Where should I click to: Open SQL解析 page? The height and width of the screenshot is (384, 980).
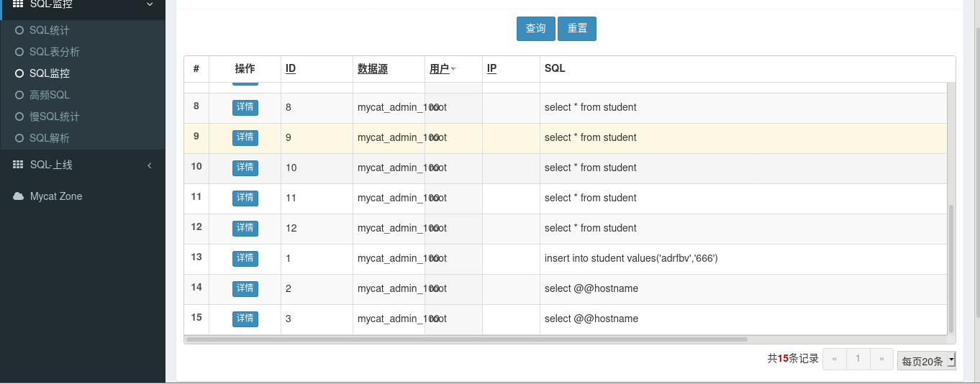coord(50,138)
